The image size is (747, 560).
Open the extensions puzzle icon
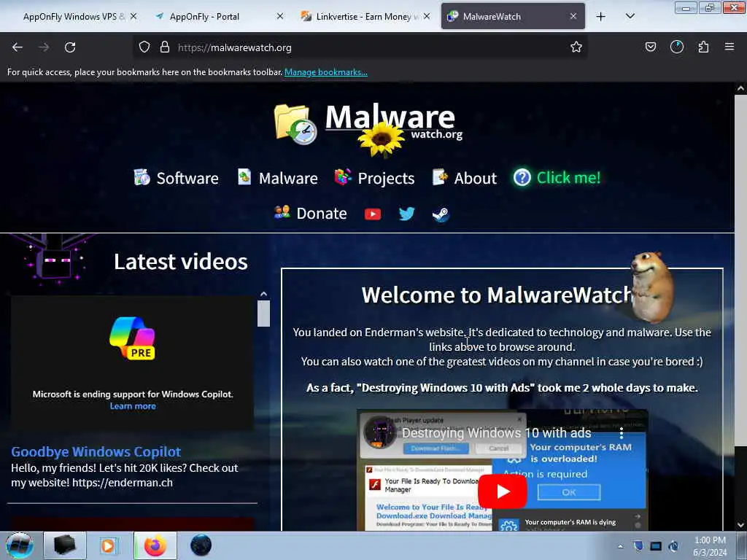click(x=703, y=47)
